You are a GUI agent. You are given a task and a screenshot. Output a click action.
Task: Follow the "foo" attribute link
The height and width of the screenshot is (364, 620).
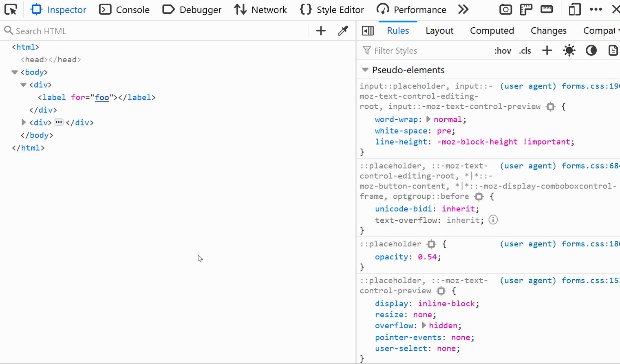pyautogui.click(x=102, y=97)
